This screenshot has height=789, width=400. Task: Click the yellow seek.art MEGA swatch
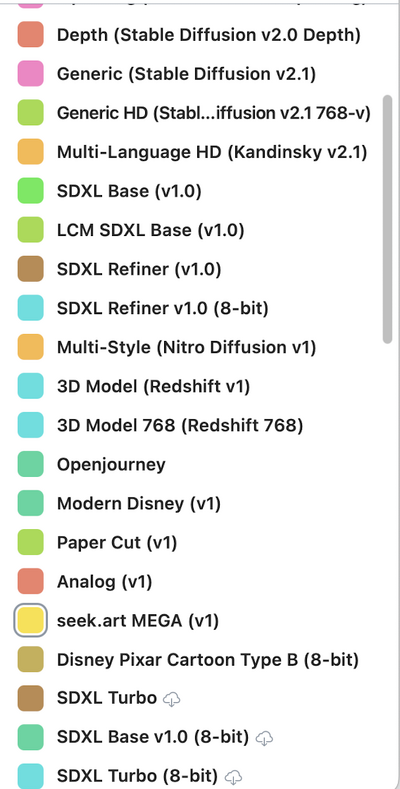(x=31, y=620)
